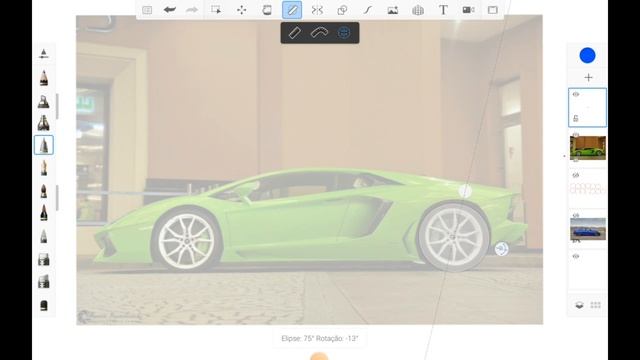This screenshot has width=640, height=360.
Task: Select the ellipse sketch layer thumbnail
Action: pyautogui.click(x=588, y=189)
